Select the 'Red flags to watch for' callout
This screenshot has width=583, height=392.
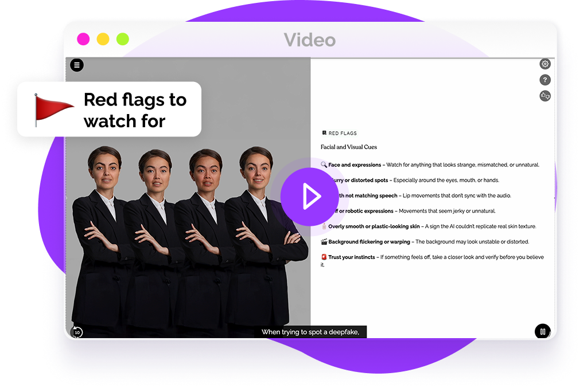109,109
